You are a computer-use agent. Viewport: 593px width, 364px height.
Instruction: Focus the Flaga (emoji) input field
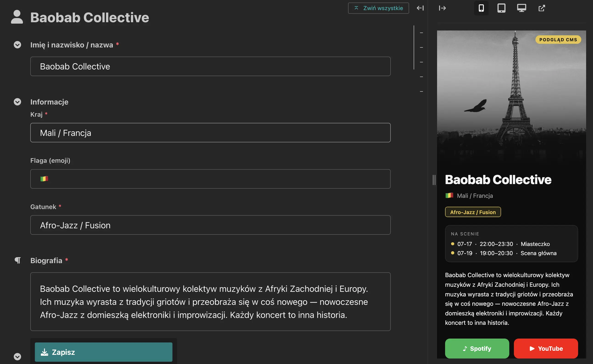tap(211, 179)
